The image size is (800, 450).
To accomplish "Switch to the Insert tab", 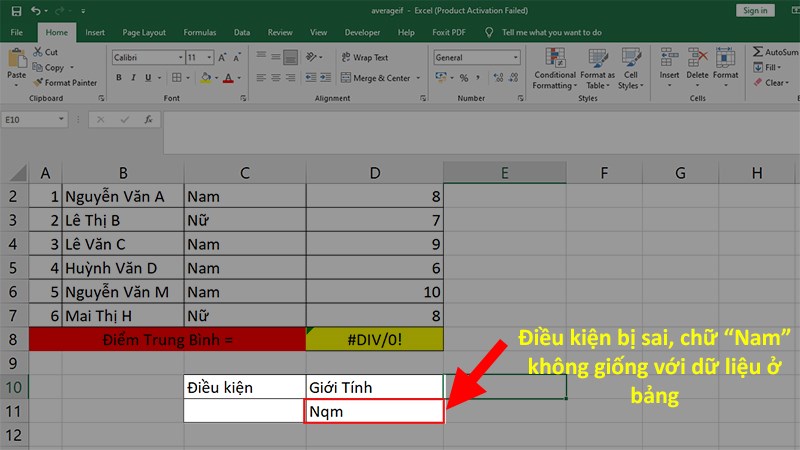I will (95, 33).
